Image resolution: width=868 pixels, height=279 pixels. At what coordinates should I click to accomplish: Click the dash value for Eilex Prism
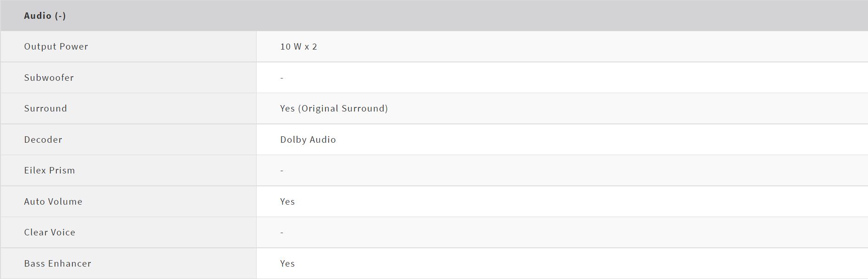pos(282,171)
